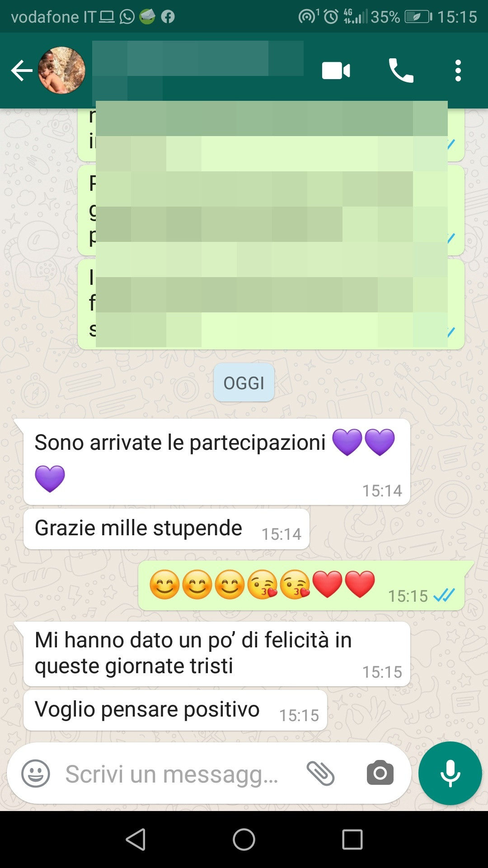Open the three-dot overflow menu
The height and width of the screenshot is (868, 488).
[x=458, y=71]
